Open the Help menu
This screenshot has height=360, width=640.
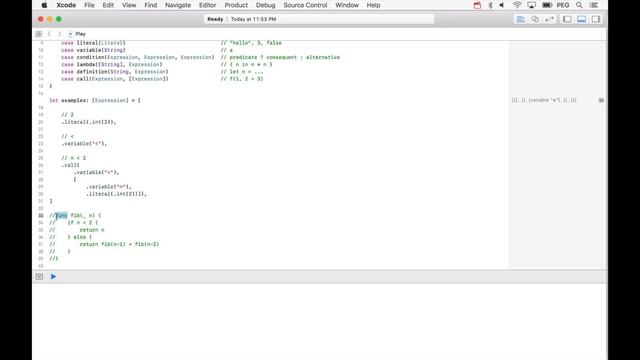tap(373, 5)
